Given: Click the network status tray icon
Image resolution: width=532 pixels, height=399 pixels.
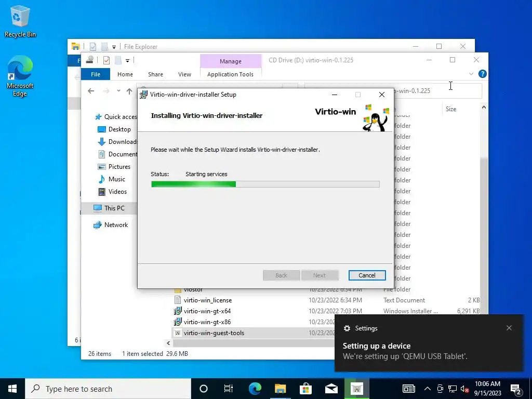Looking at the screenshot, I should pyautogui.click(x=453, y=389).
